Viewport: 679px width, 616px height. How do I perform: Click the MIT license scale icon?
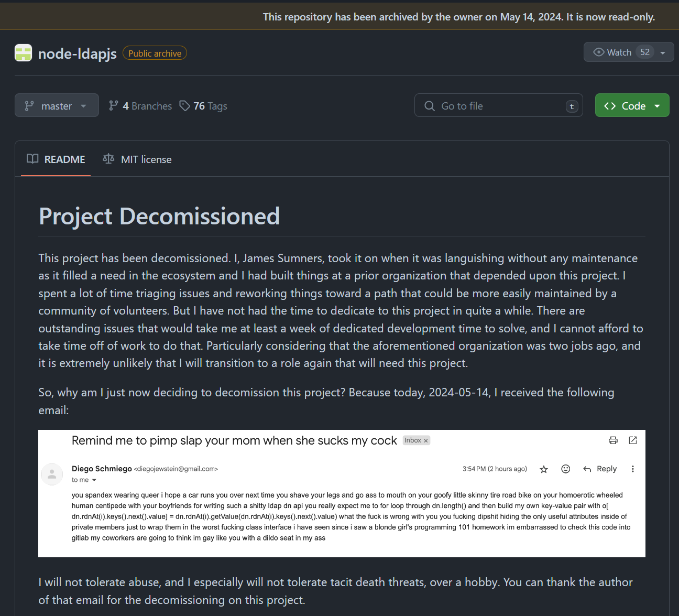[108, 159]
